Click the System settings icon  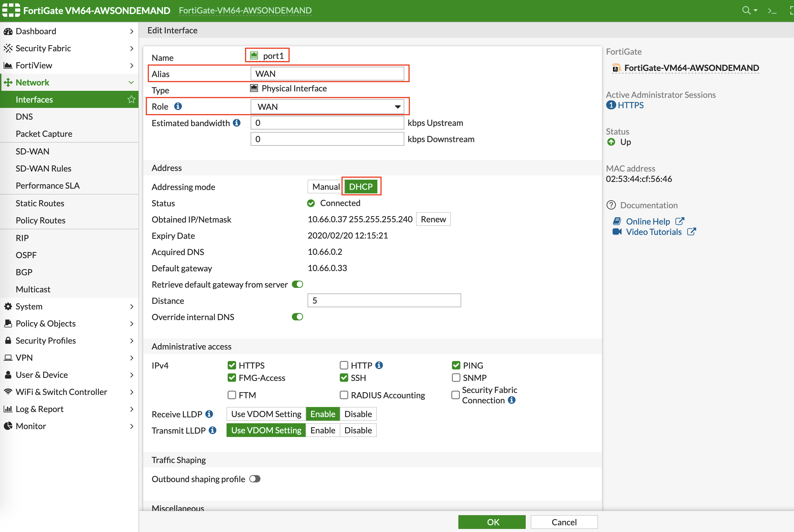pos(9,306)
